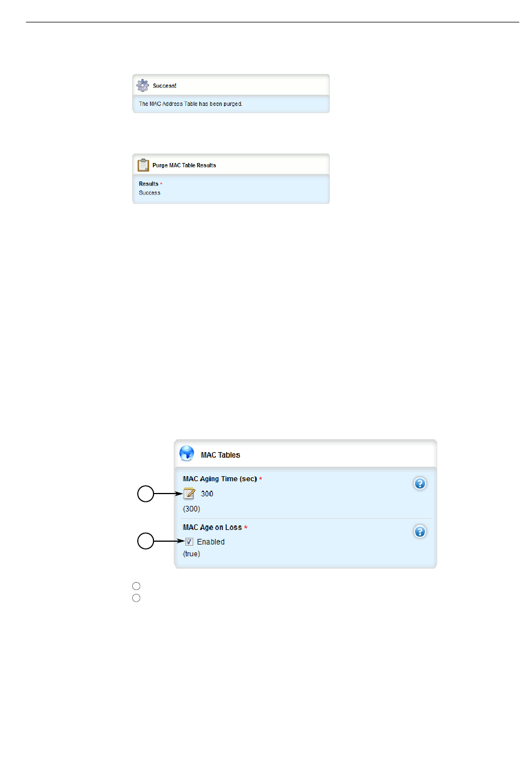Open help for MAC Aging Time

[420, 483]
